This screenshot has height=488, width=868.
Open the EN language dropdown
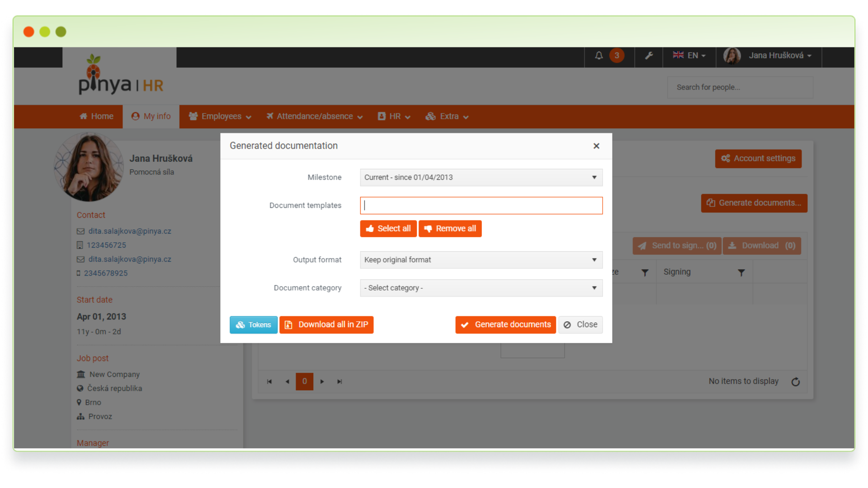[x=689, y=56]
